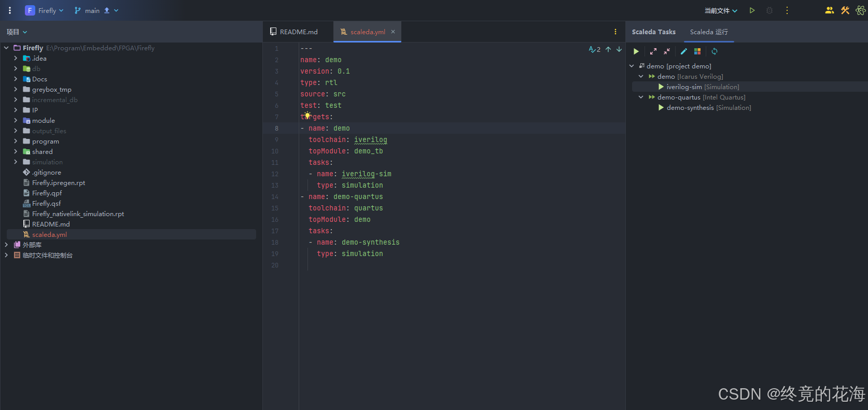Select output_files folder
Screen dimensions: 868x410
coord(49,131)
